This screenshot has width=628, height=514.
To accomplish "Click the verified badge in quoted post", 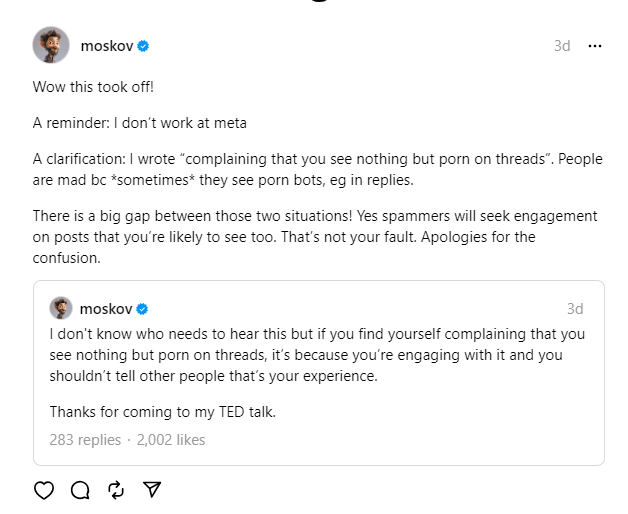I will click(x=143, y=308).
